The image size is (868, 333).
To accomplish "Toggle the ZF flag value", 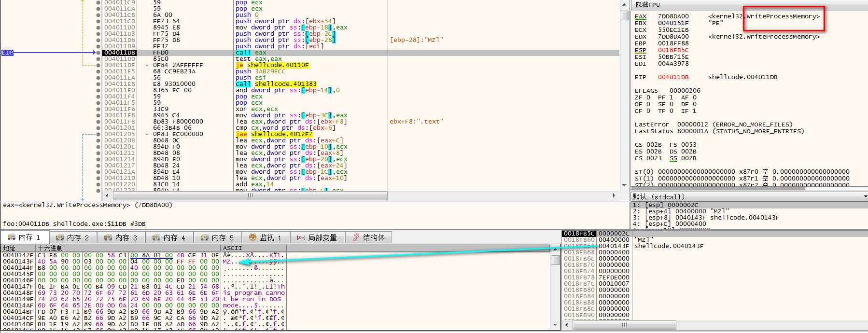I will (648, 97).
